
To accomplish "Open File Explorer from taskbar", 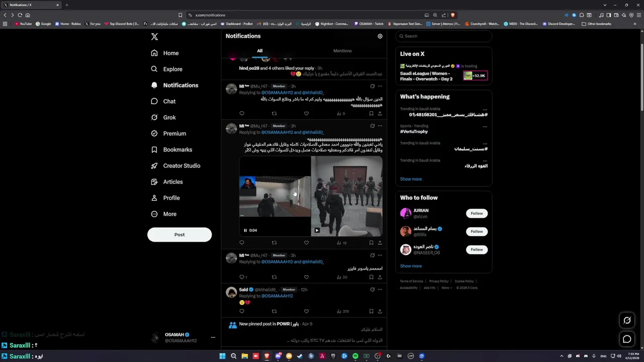I will (245, 356).
